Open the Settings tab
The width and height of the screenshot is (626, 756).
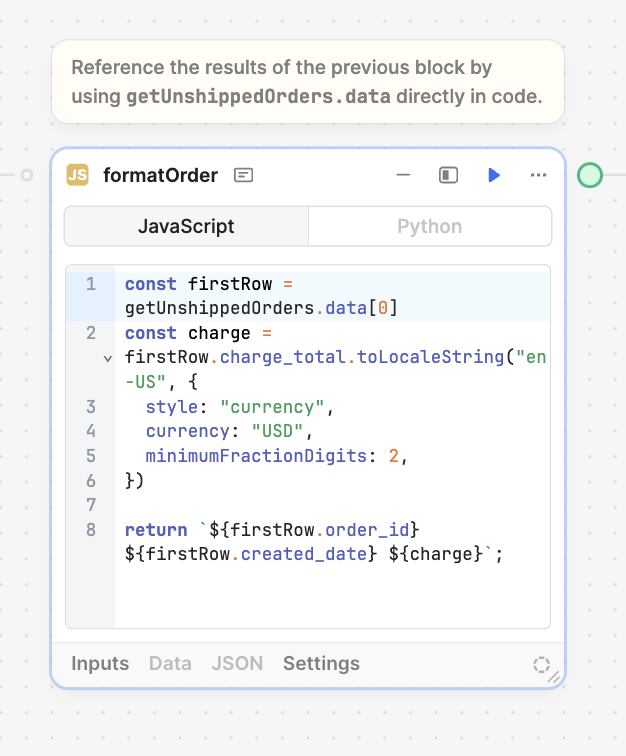321,663
